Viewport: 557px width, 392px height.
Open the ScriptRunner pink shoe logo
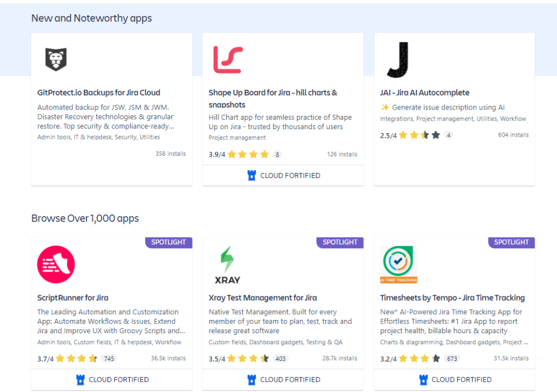click(56, 265)
